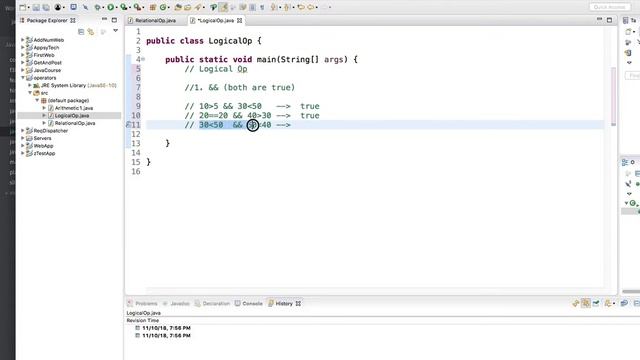Minimize the Package Explorer panel
Viewport: 640px width, 360px height.
(x=104, y=20)
